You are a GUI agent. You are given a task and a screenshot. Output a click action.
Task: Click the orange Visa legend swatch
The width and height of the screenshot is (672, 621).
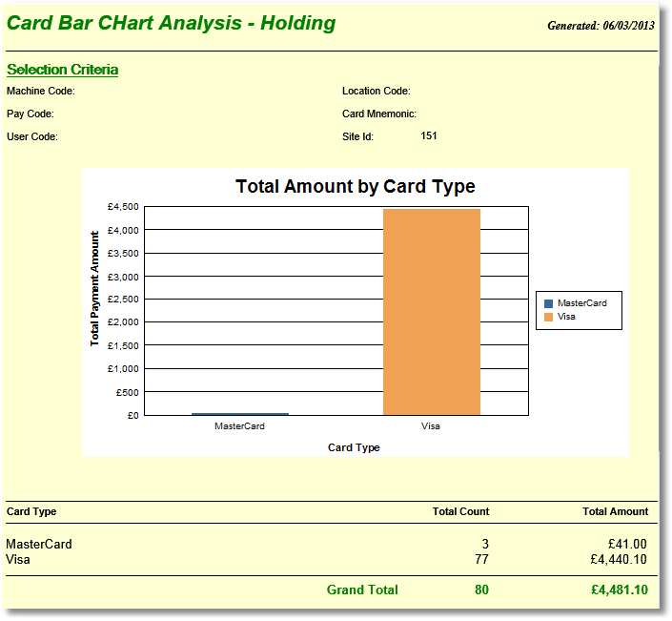point(548,317)
